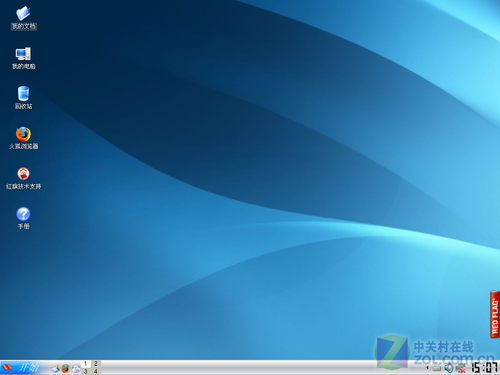Switch to virtual desktop 4

pos(96,371)
